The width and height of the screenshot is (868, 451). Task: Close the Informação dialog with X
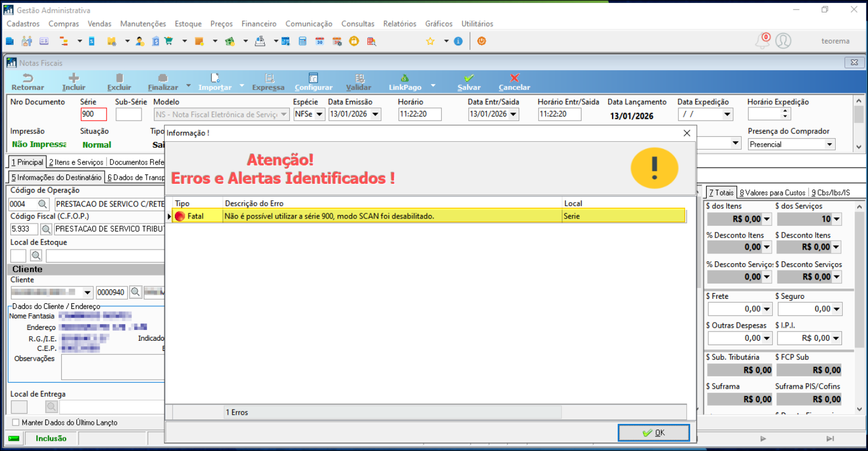[687, 133]
